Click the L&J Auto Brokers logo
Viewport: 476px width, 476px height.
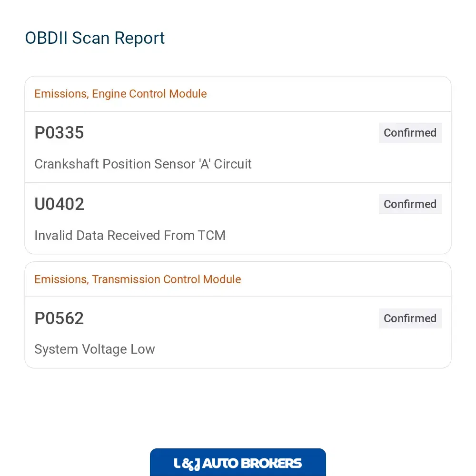point(238,462)
